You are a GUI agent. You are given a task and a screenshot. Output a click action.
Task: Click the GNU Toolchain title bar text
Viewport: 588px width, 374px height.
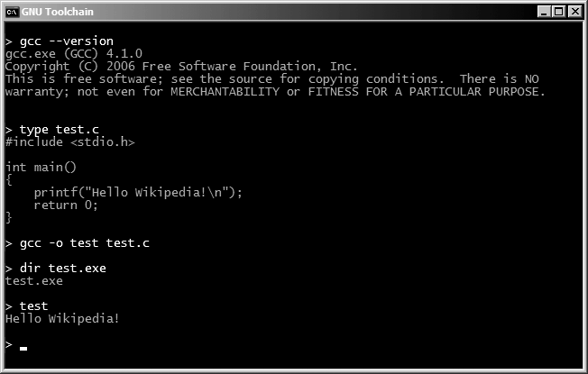coord(58,11)
